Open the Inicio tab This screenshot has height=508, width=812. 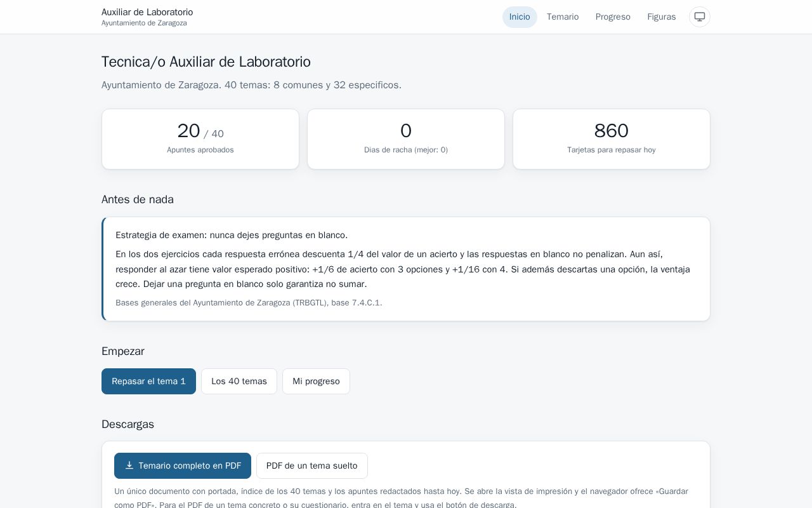[x=520, y=17]
